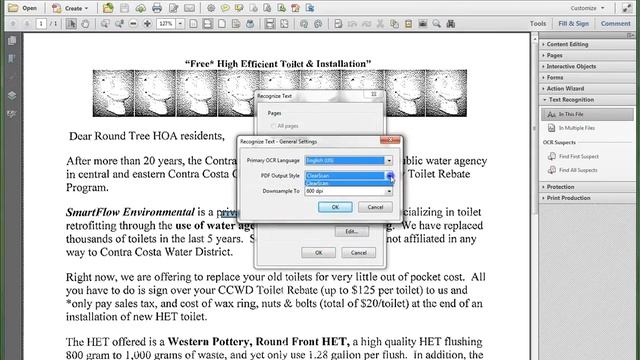Viewport: 640px width, 360px height.
Task: Click the yellow sticky note comment icon
Action: point(224,8)
